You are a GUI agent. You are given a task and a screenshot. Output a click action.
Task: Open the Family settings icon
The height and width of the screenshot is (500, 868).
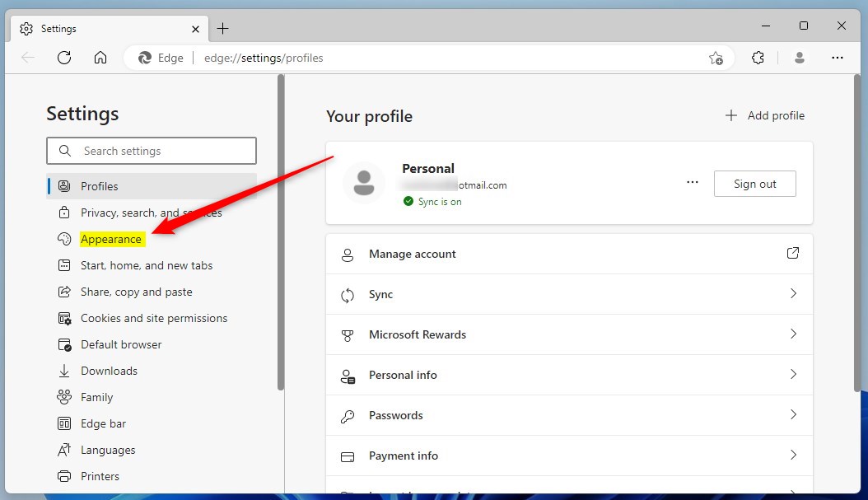click(64, 397)
